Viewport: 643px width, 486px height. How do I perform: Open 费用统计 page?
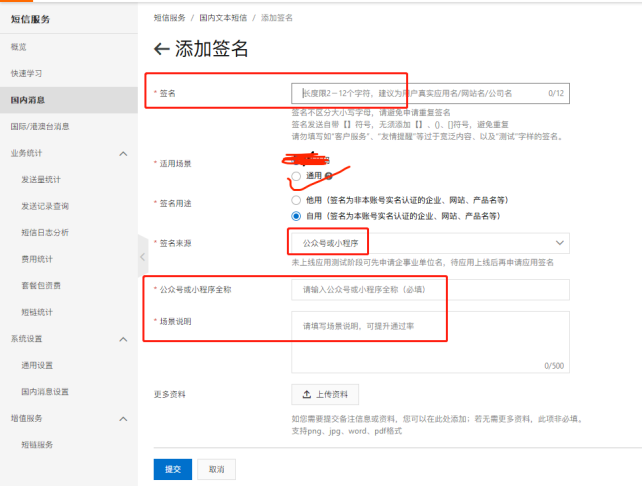click(37, 259)
